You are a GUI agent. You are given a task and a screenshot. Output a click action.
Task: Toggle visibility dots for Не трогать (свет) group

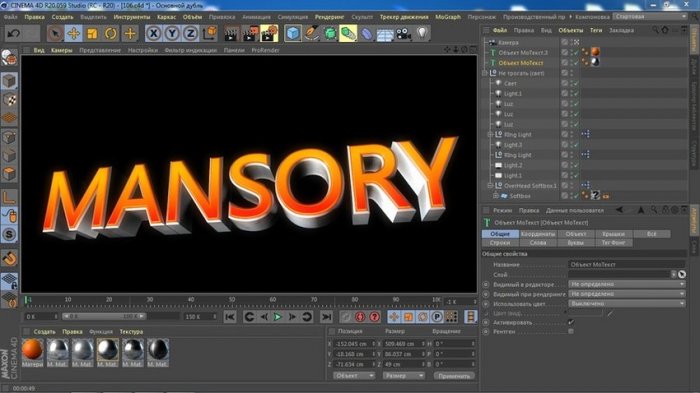pyautogui.click(x=572, y=73)
